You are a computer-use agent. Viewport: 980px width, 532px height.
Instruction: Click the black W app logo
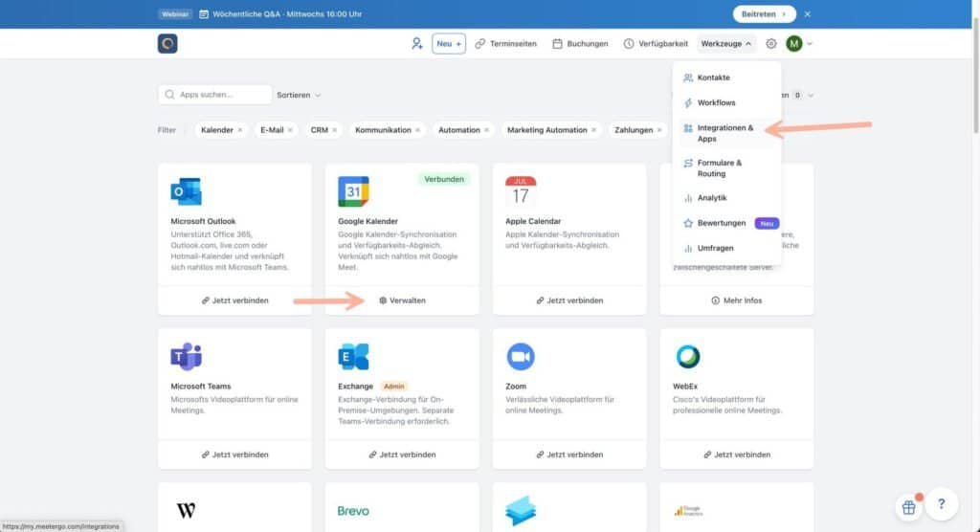click(186, 511)
